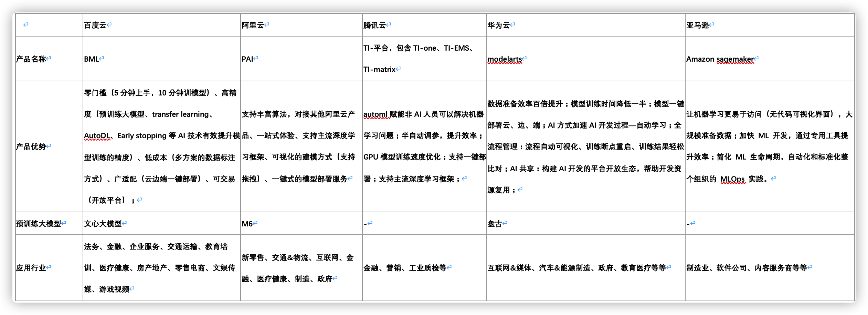Click the M6 cell

pos(247,223)
